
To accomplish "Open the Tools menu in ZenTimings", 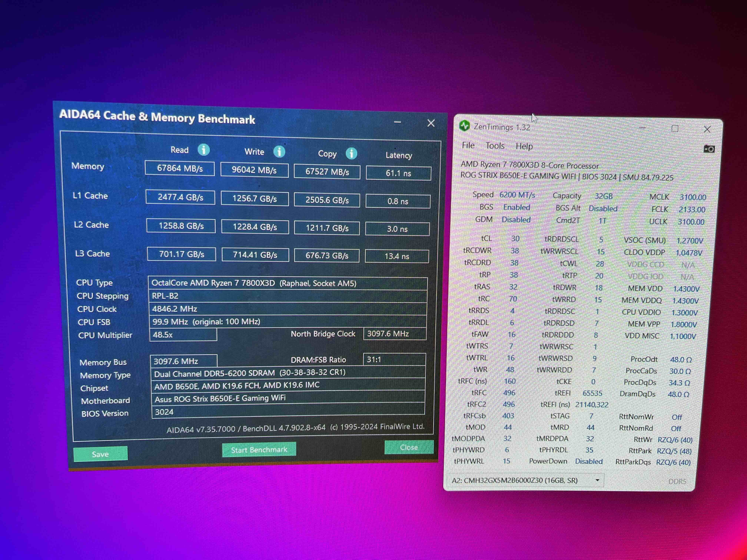I will [x=495, y=146].
